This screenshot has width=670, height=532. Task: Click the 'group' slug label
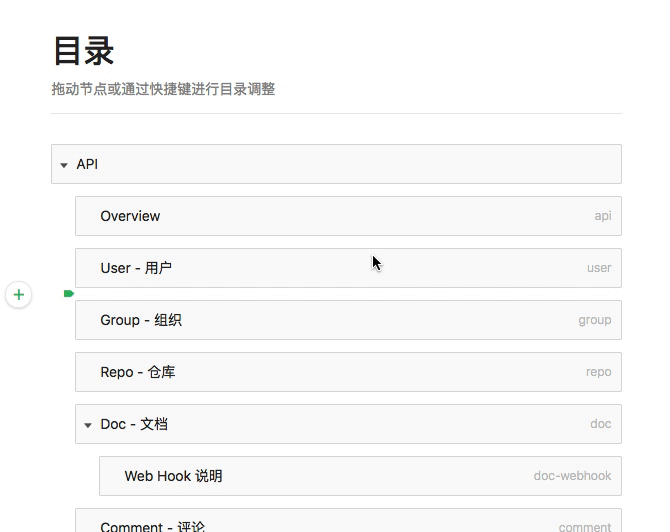pyautogui.click(x=594, y=320)
